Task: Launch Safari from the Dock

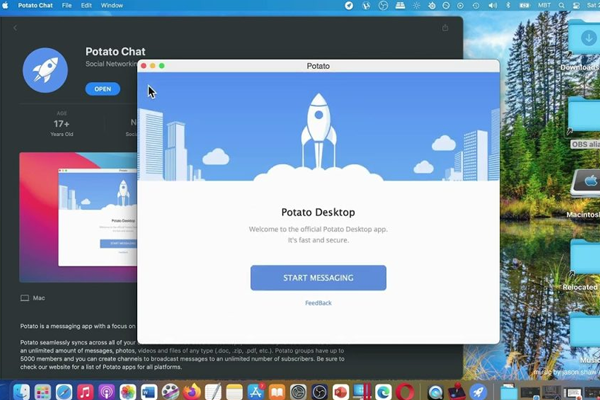Action: 63,391
